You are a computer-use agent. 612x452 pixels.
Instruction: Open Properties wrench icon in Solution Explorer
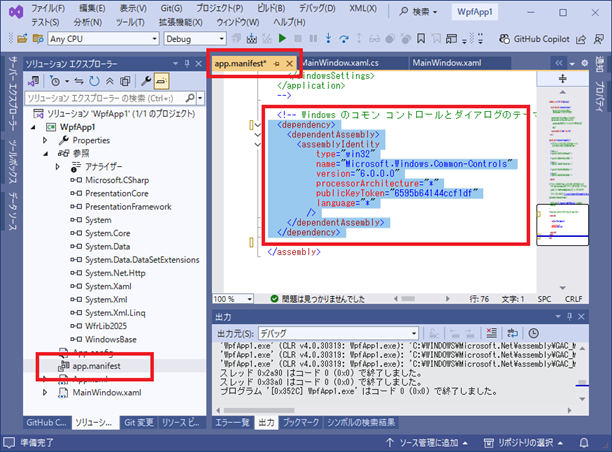tap(146, 81)
